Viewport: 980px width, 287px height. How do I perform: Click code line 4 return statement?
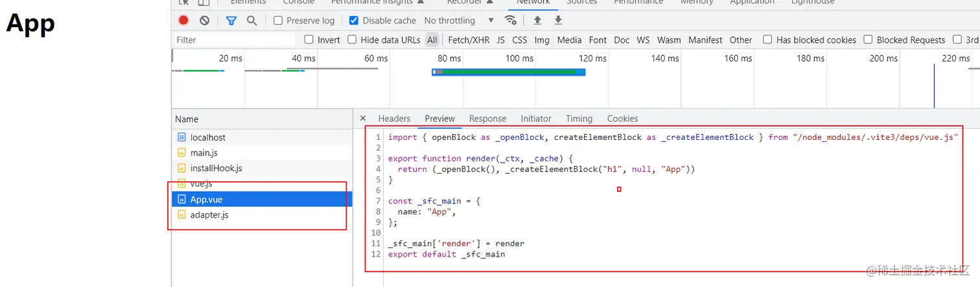click(x=546, y=169)
